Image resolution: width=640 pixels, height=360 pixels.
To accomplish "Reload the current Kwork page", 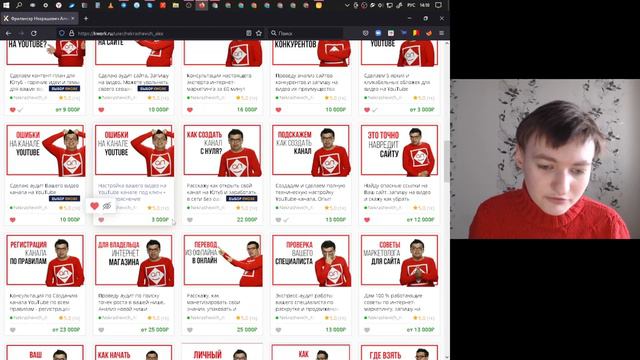I will (x=34, y=33).
